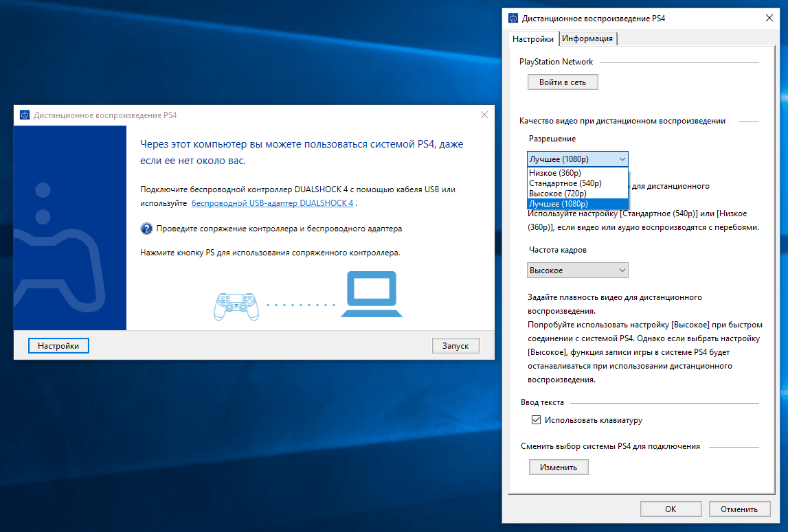Screen dimensions: 788x532
Task: Click the Изменить button
Action: [559, 467]
